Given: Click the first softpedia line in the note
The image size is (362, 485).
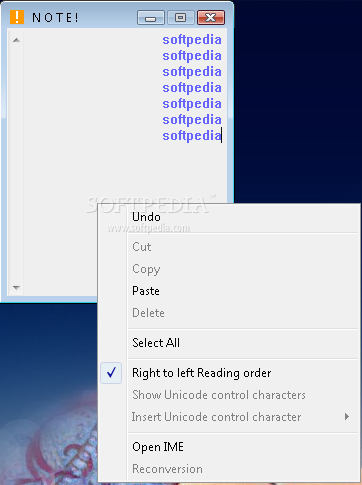Looking at the screenshot, I should [x=192, y=40].
